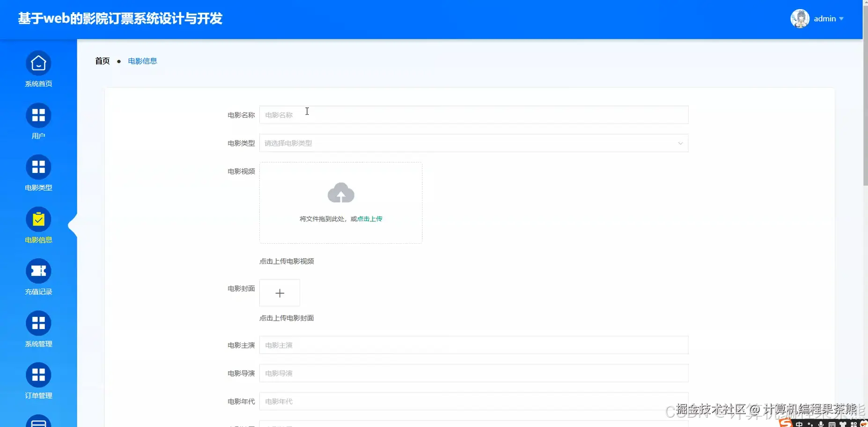Select the 电影信息 checklist icon in sidebar
The height and width of the screenshot is (427, 868).
38,219
